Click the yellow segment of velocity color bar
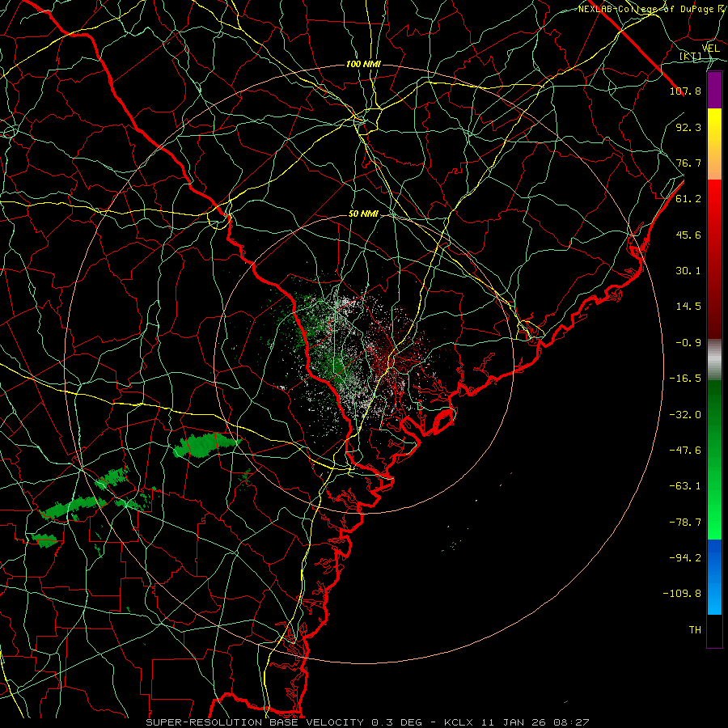The height and width of the screenshot is (728, 728). [x=714, y=144]
